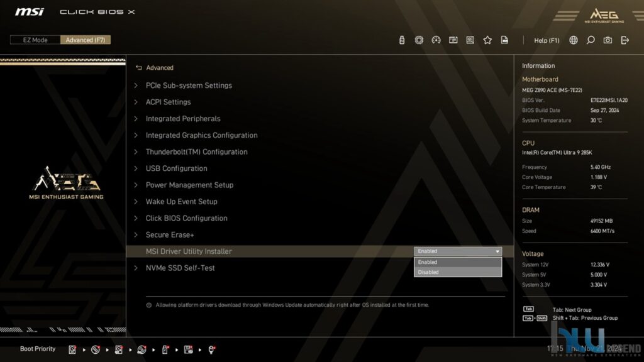Open search with the magnifier icon
Viewport: 644px width, 362px height.
click(x=591, y=40)
